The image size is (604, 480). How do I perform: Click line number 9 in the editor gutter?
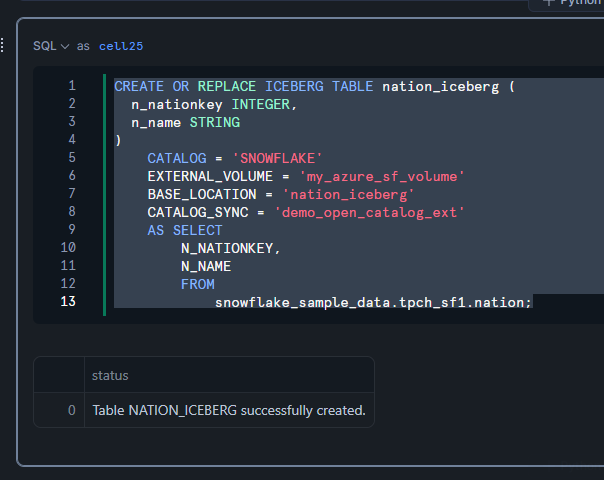[72, 230]
